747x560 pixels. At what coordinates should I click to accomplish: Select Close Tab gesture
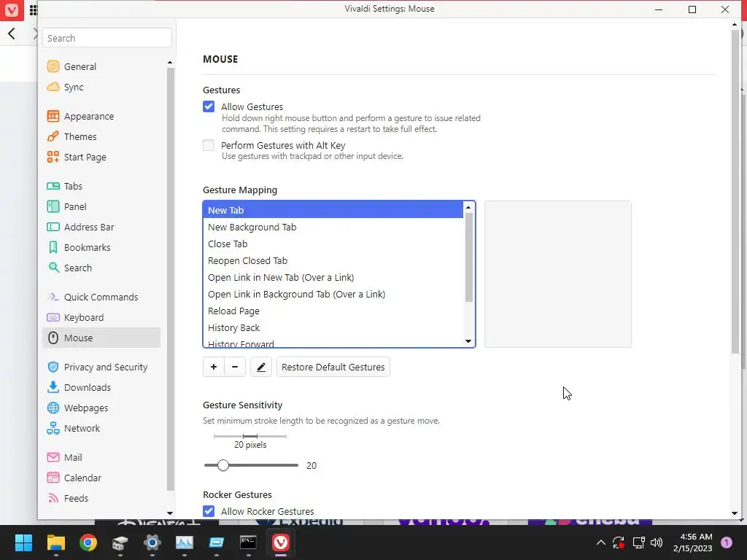(x=333, y=244)
